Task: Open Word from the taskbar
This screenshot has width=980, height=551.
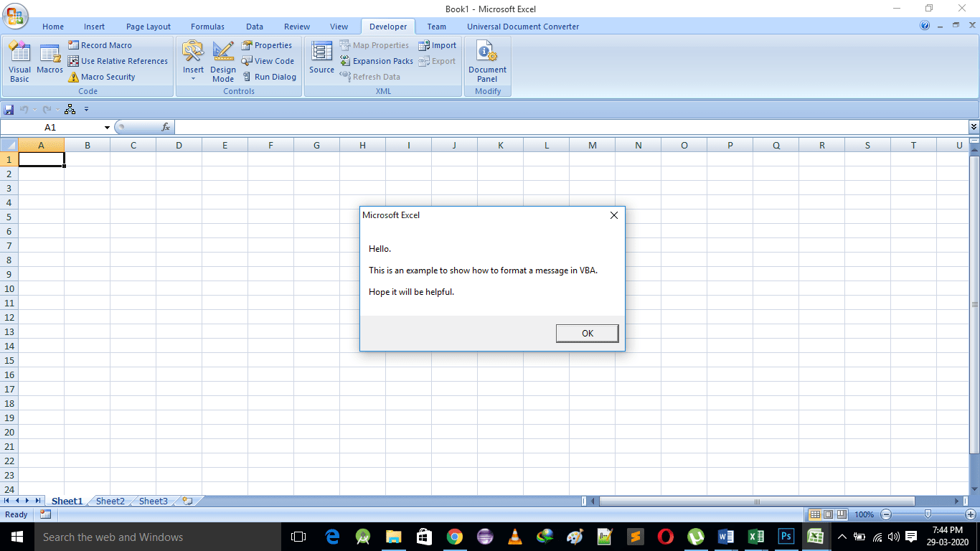Action: (x=725, y=537)
